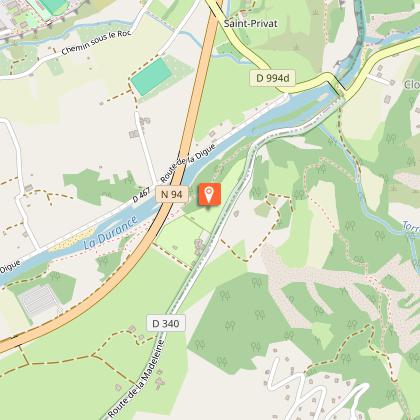
Task: Click the yellow sandbank in La Durance
Action: 72,240
